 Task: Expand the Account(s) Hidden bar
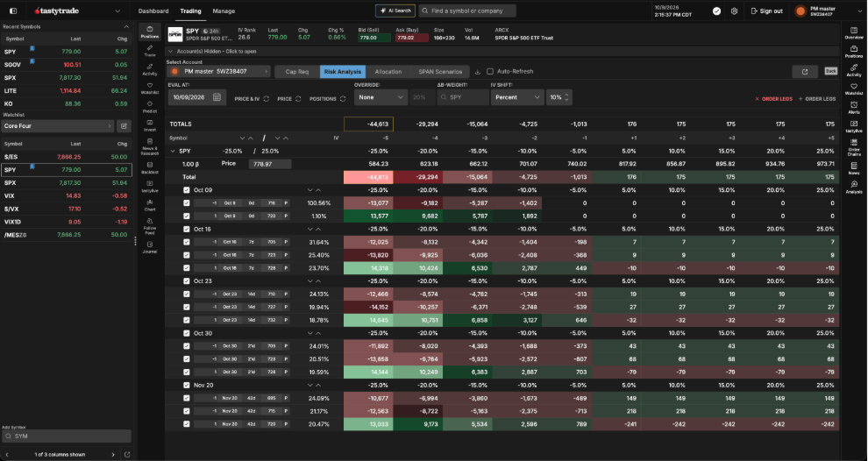[502, 51]
